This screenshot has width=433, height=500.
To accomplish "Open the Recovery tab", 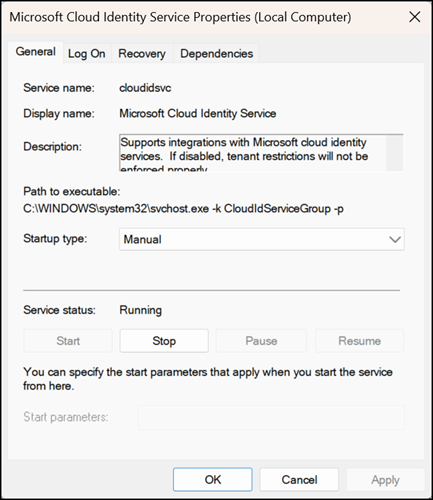I will click(x=142, y=54).
